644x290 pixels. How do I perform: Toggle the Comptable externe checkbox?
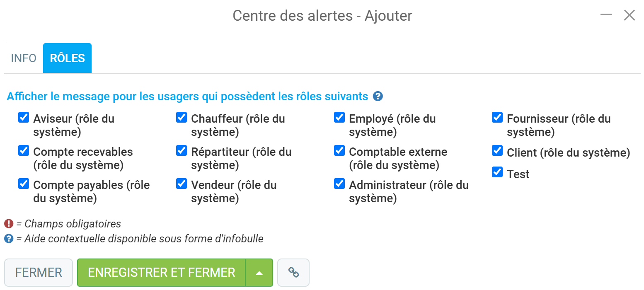[339, 151]
